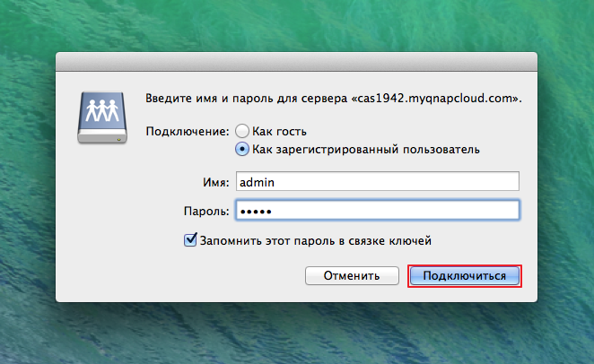Click the 'Отменить' button
Screen dimensions: 594x364
point(352,275)
